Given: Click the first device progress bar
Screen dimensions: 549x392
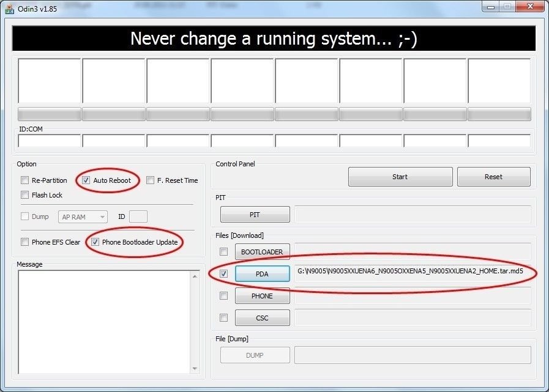Looking at the screenshot, I should click(50, 114).
